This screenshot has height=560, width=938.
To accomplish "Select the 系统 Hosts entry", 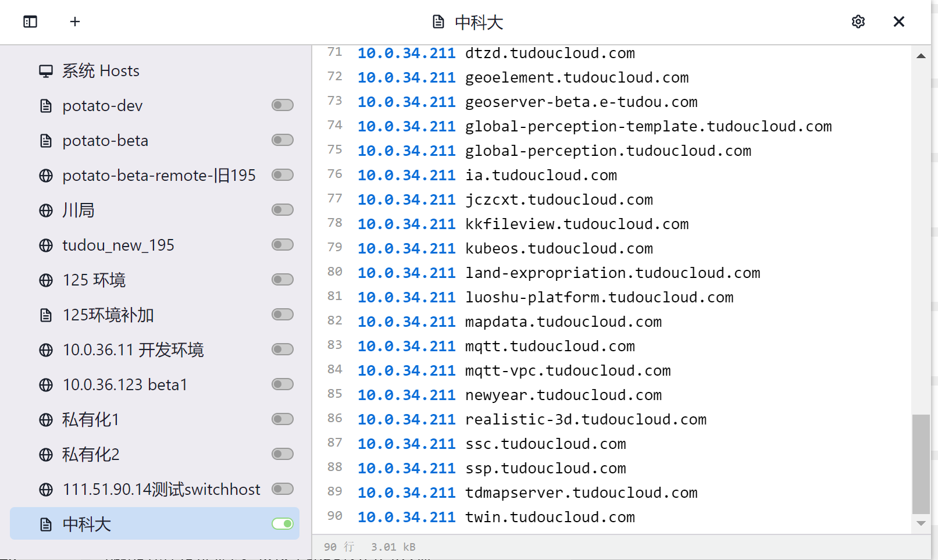I will [101, 70].
